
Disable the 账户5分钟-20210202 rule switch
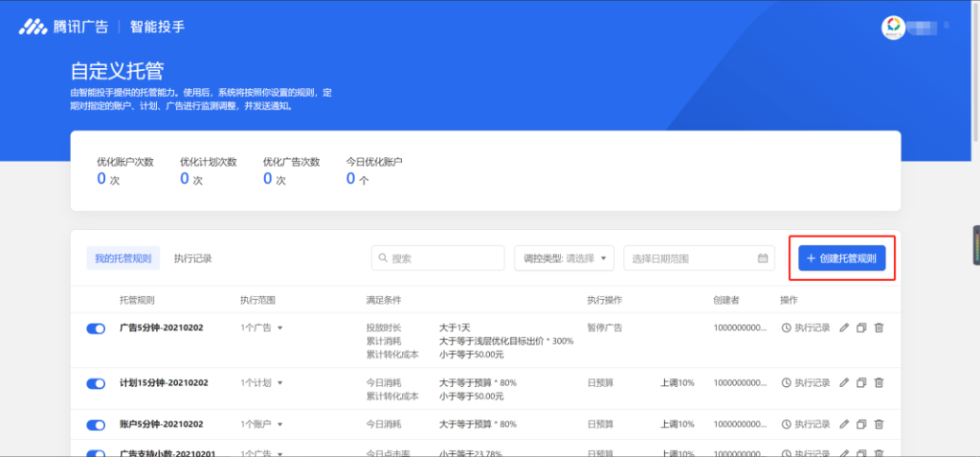[x=96, y=424]
